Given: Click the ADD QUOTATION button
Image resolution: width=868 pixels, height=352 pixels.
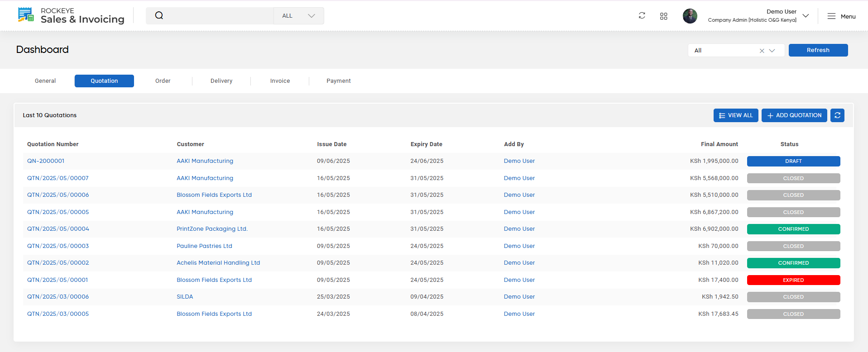Looking at the screenshot, I should pos(794,115).
